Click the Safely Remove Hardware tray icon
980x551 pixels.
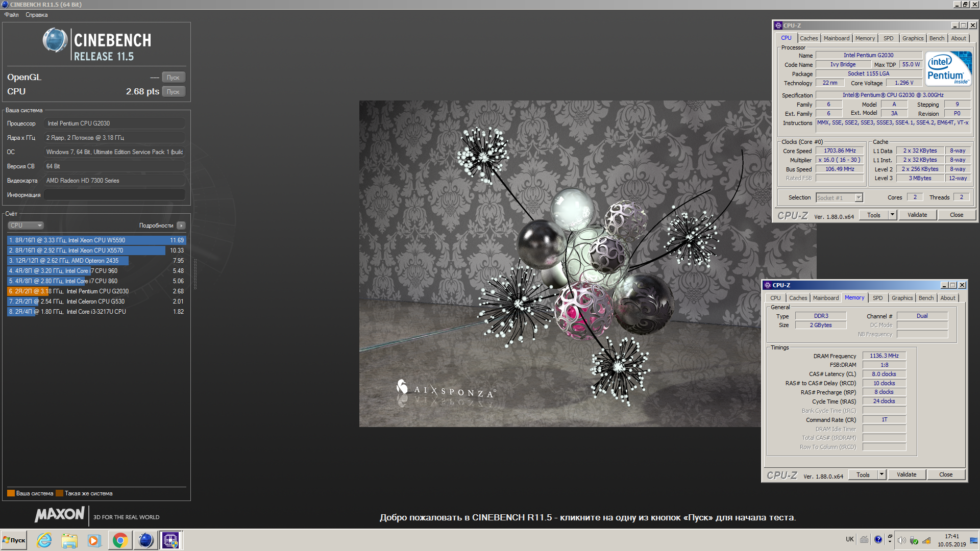[914, 540]
